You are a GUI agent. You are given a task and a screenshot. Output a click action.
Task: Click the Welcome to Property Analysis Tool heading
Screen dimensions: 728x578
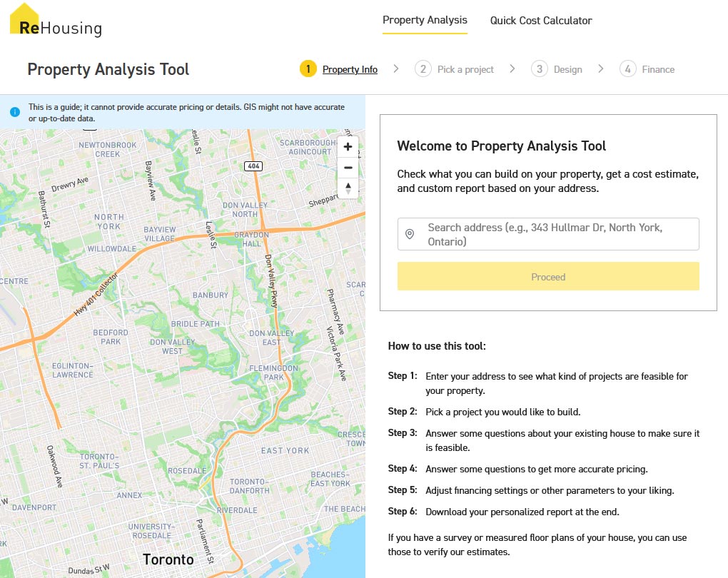(502, 146)
